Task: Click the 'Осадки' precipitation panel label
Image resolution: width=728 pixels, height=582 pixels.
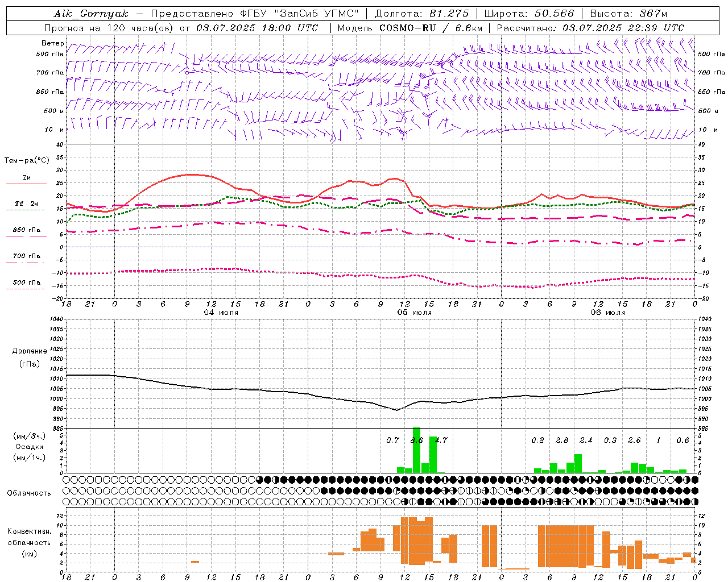Action: point(30,447)
